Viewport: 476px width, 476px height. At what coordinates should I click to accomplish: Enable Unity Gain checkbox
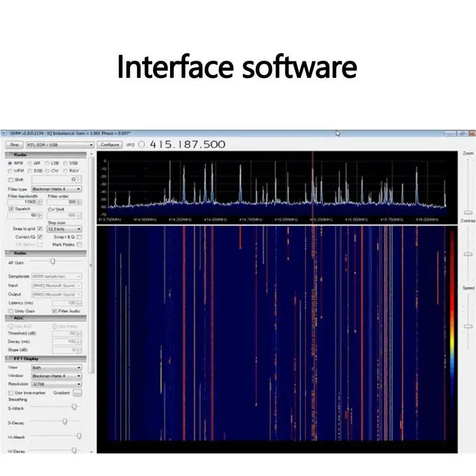[x=11, y=311]
